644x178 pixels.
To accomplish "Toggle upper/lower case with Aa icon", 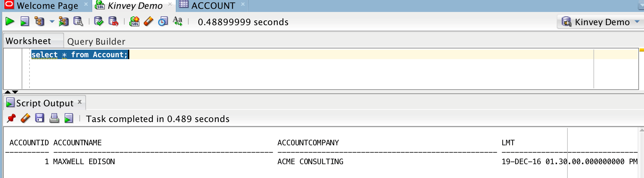I will 178,21.
